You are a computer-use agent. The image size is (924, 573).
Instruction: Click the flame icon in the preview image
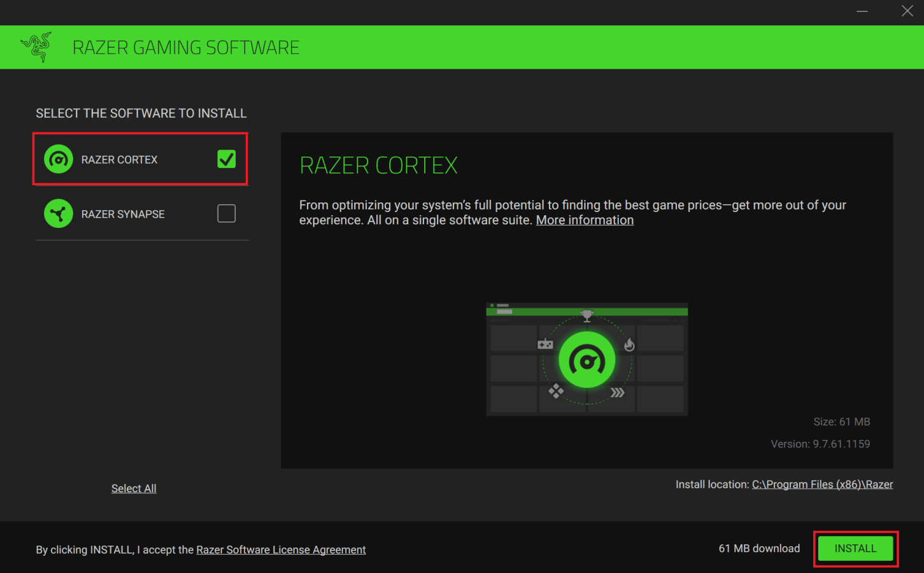tap(629, 343)
